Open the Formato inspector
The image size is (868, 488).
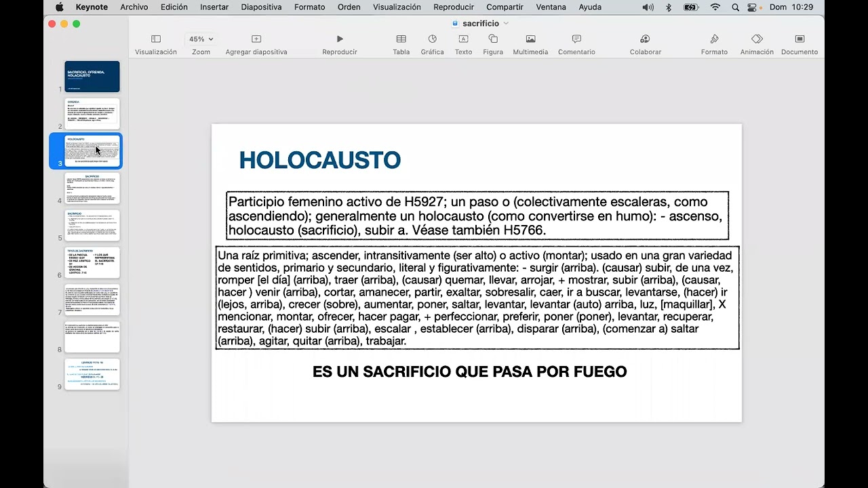[714, 45]
